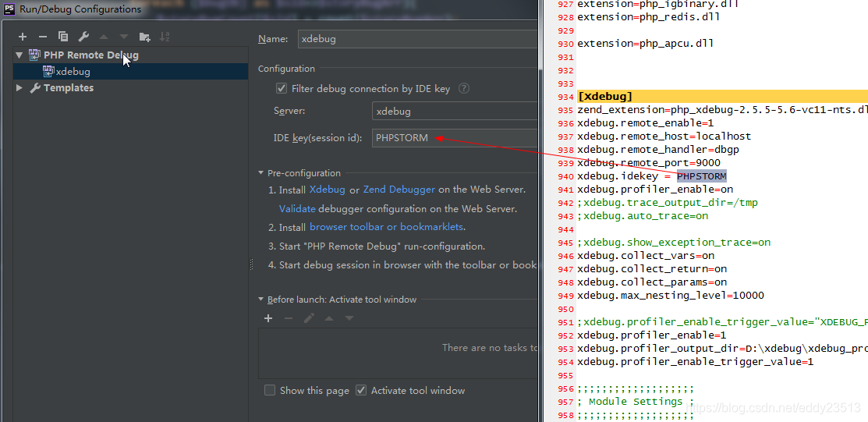Click line xdebug.profiler_enable_trigger_value=1
The width and height of the screenshot is (868, 422).
tap(696, 362)
